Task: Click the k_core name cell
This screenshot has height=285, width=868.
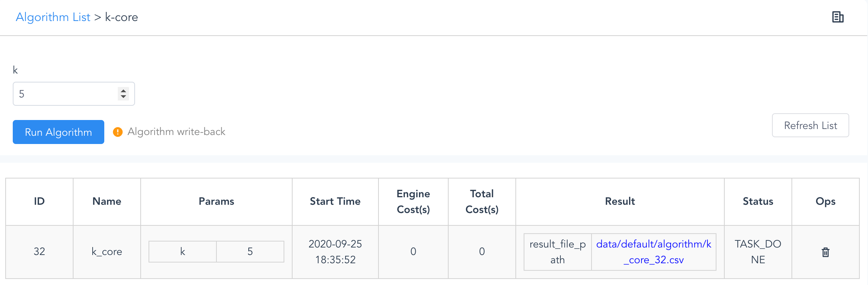Action: click(107, 252)
